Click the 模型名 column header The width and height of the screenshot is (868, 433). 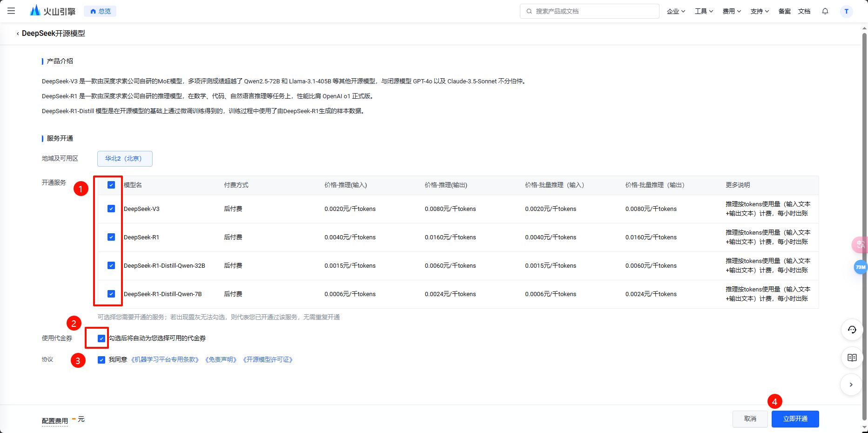point(133,185)
